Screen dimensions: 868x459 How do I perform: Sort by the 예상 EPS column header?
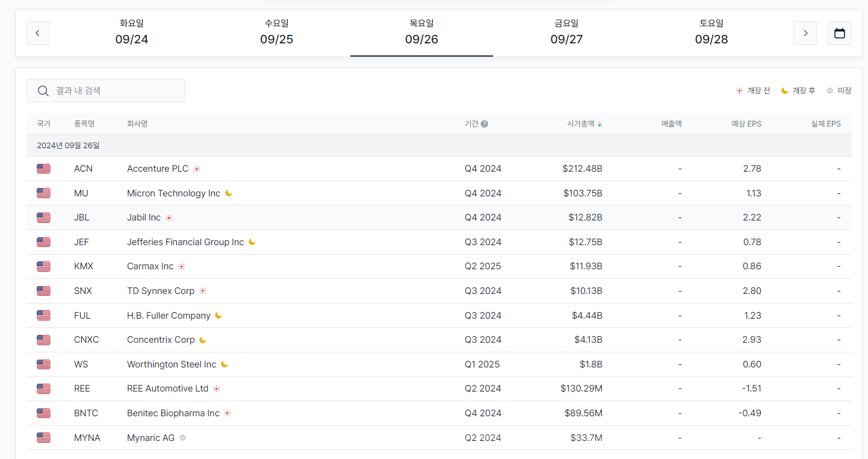pyautogui.click(x=746, y=124)
